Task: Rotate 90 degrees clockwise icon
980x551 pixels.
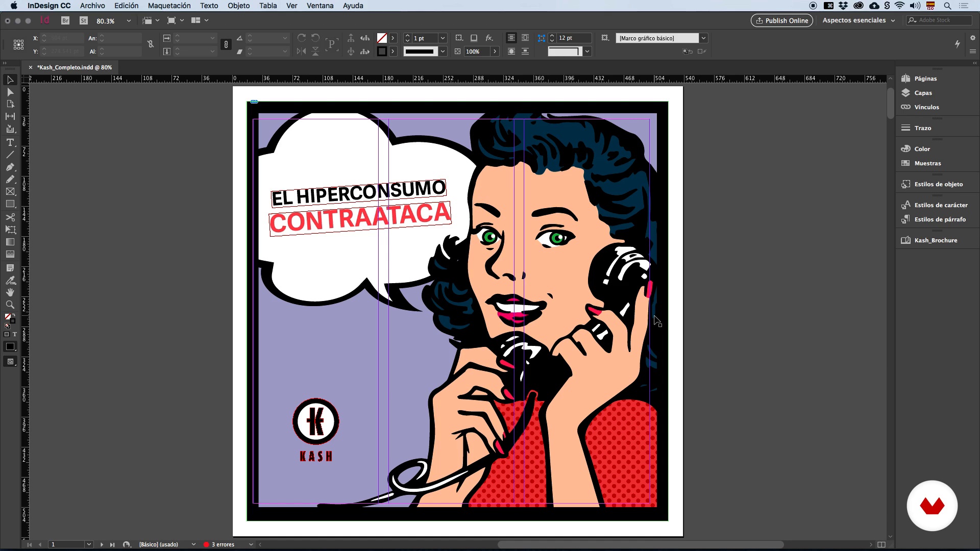Action: 302,38
